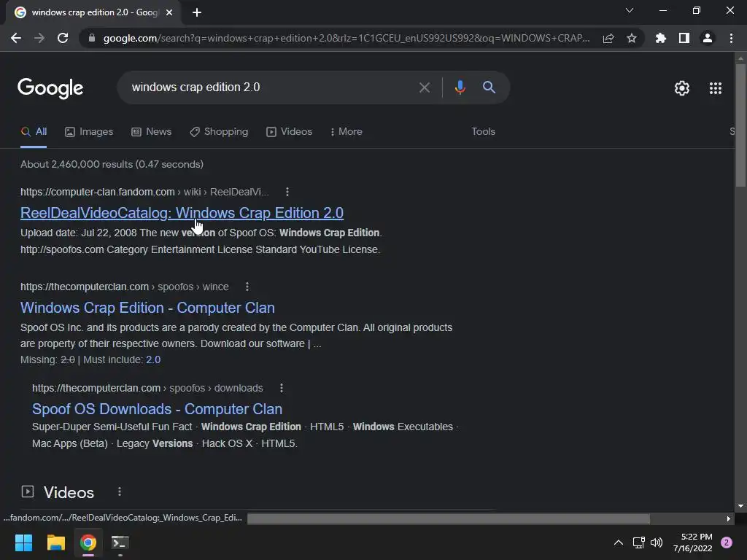The height and width of the screenshot is (560, 747).
Task: Click the thecomputerclan.com › spoofos › downloads breadcrumb
Action: coord(147,388)
